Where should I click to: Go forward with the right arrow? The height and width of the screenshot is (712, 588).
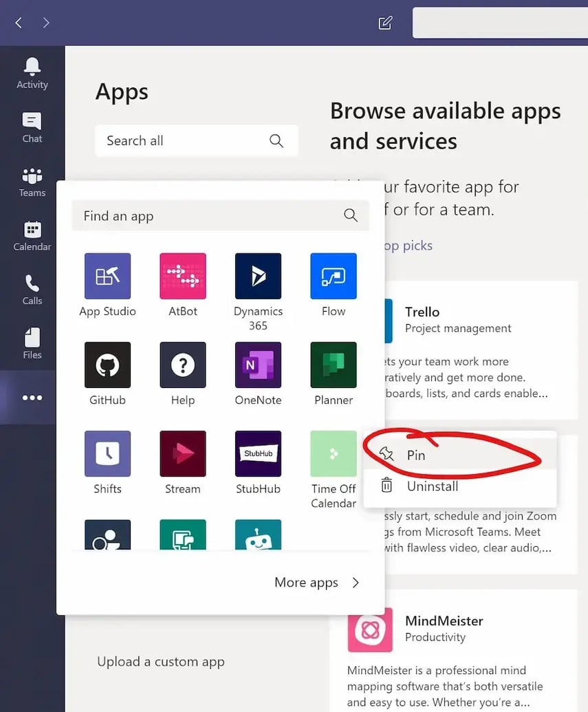[x=46, y=23]
